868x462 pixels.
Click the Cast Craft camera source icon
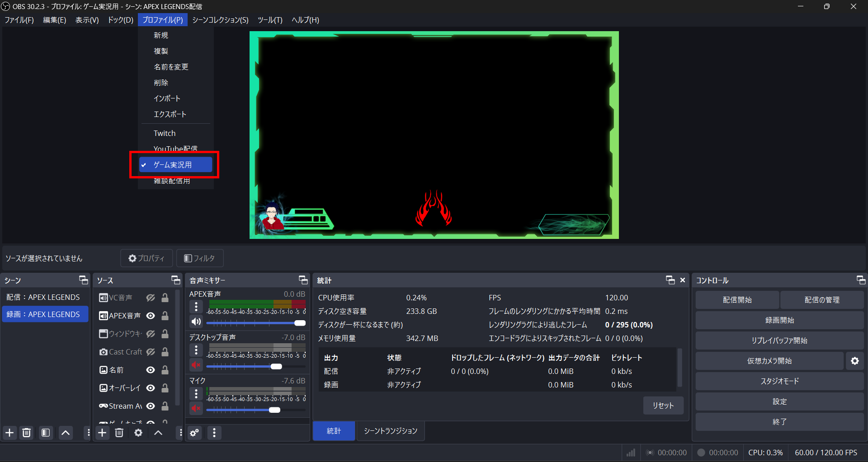tap(103, 352)
